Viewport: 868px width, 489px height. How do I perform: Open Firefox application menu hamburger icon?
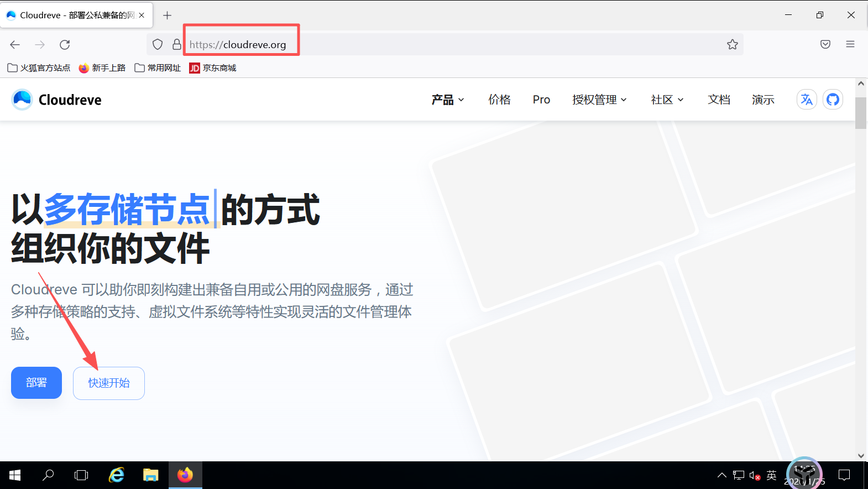click(850, 45)
